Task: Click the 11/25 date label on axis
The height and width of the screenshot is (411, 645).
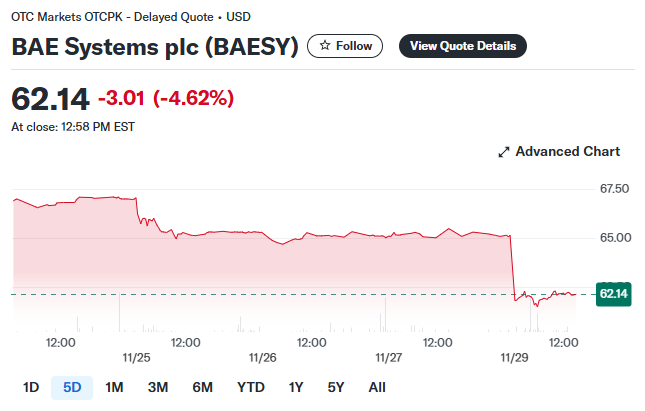Action: [x=136, y=358]
